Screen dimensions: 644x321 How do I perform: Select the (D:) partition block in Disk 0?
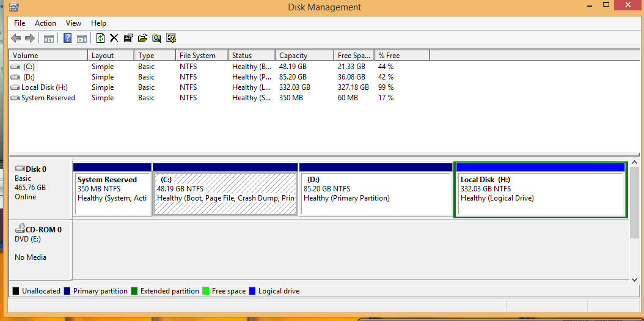click(x=376, y=190)
